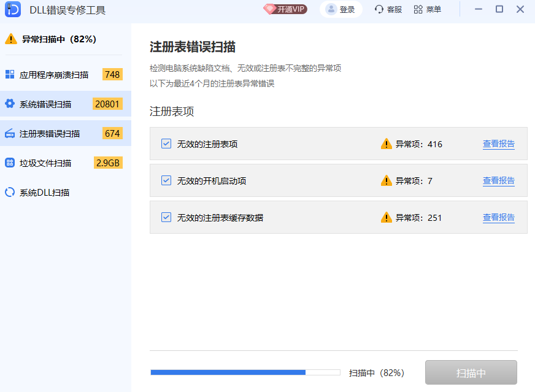This screenshot has height=392, width=535.
Task: Click the login user avatar icon
Action: [x=331, y=9]
